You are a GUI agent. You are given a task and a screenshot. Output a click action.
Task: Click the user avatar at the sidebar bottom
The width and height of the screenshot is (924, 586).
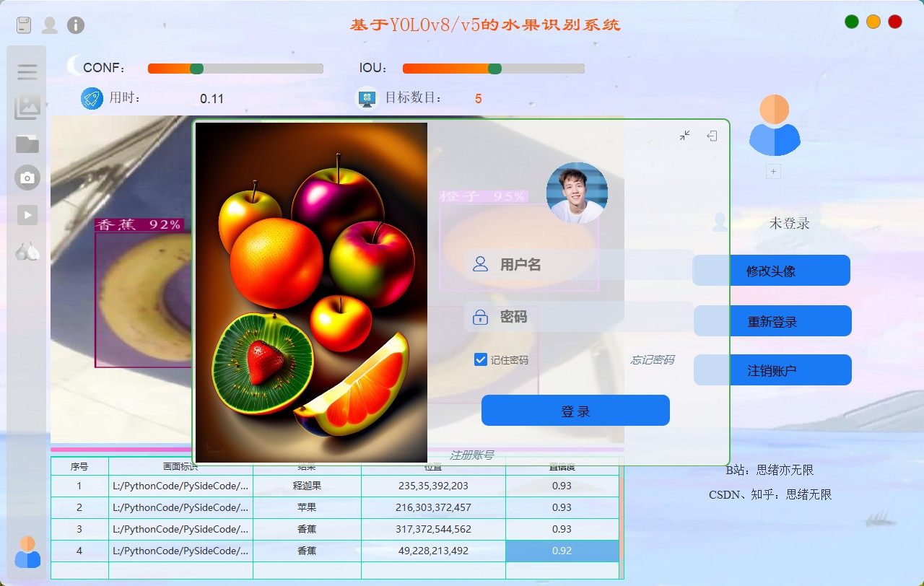coord(27,552)
